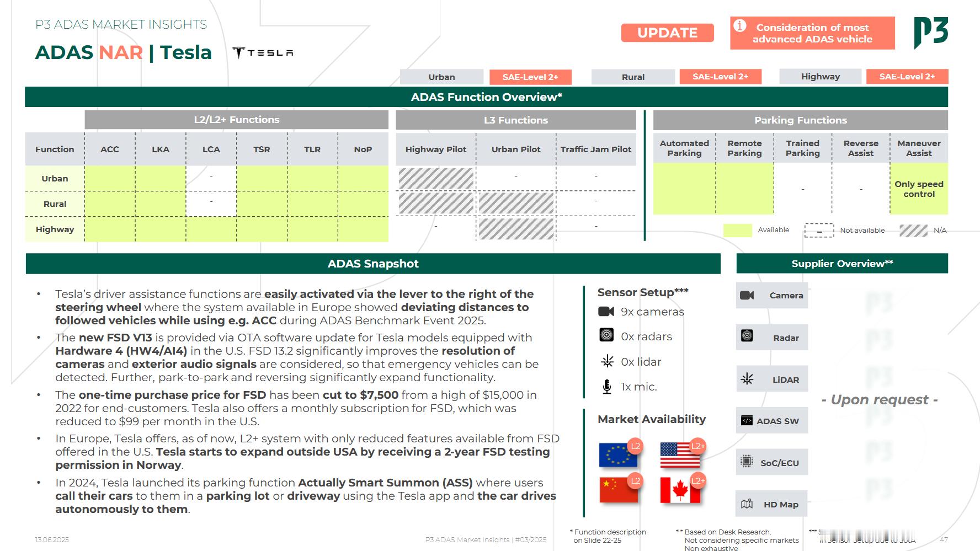Click the NoP column header
The width and height of the screenshot is (980, 551).
point(363,149)
